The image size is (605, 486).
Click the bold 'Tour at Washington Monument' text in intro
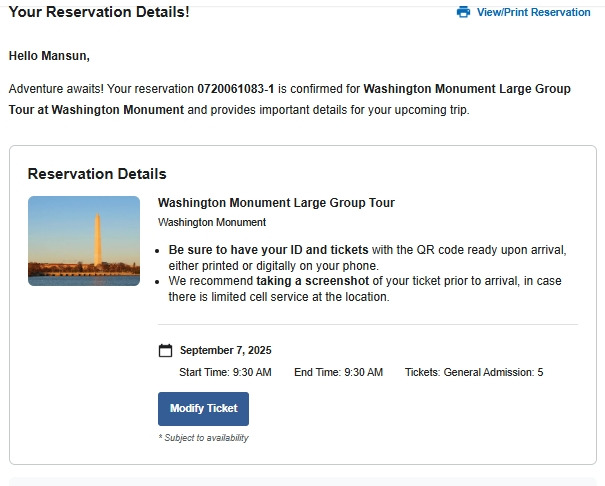[x=96, y=110]
